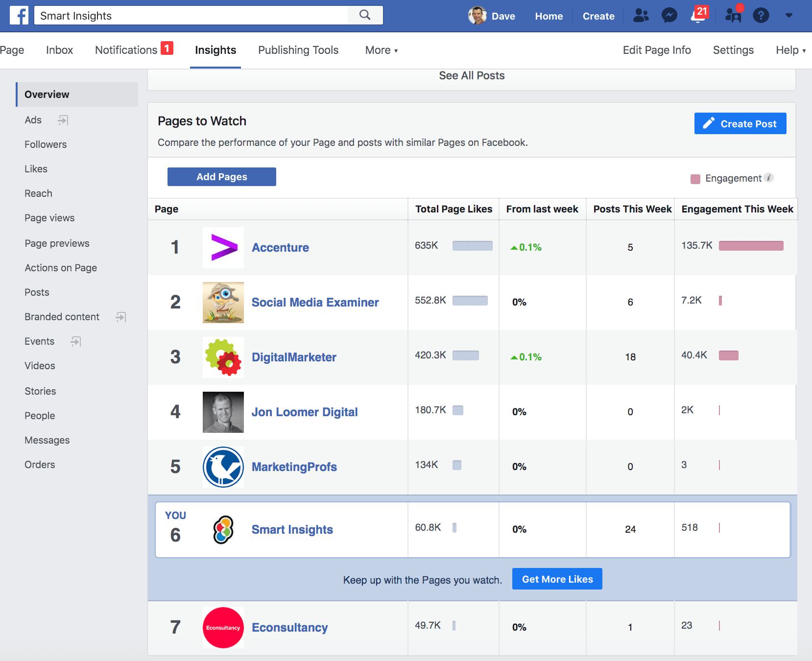The width and height of the screenshot is (812, 661).
Task: Open the Econsultancy page link
Action: point(289,627)
